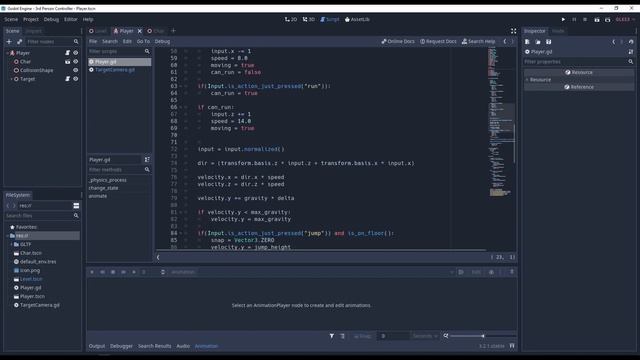
Task: Play the project
Action: (563, 20)
